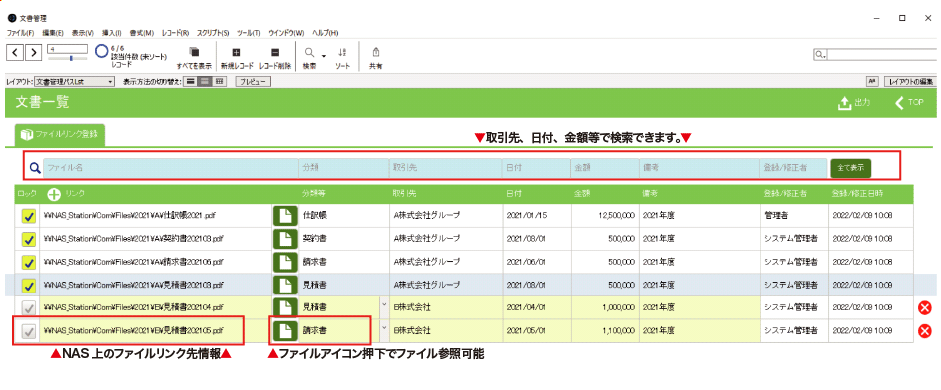
Task: Select the ファイルリンク登録 tab
Action: 60,135
